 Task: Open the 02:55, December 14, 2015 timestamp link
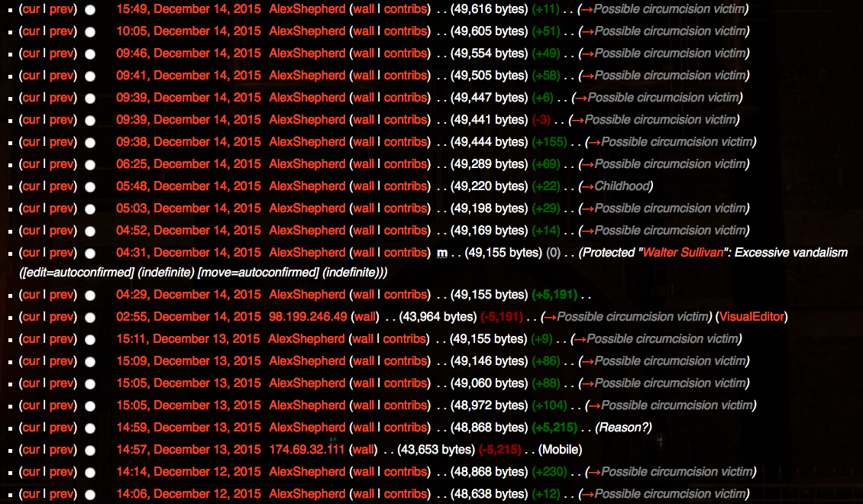point(188,317)
